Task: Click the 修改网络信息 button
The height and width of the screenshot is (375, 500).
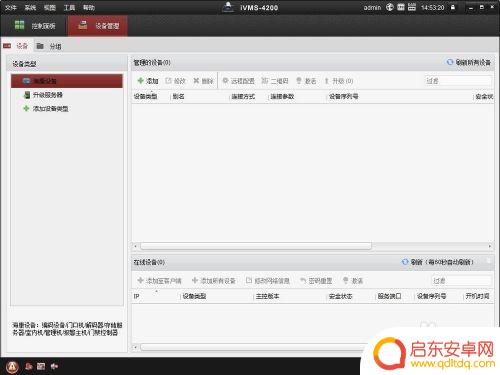Action: pos(268,281)
